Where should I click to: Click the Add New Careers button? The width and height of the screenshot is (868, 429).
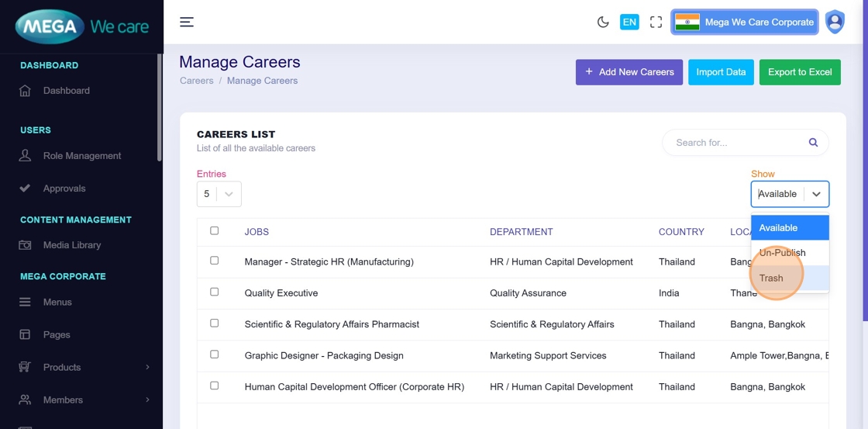(x=629, y=72)
